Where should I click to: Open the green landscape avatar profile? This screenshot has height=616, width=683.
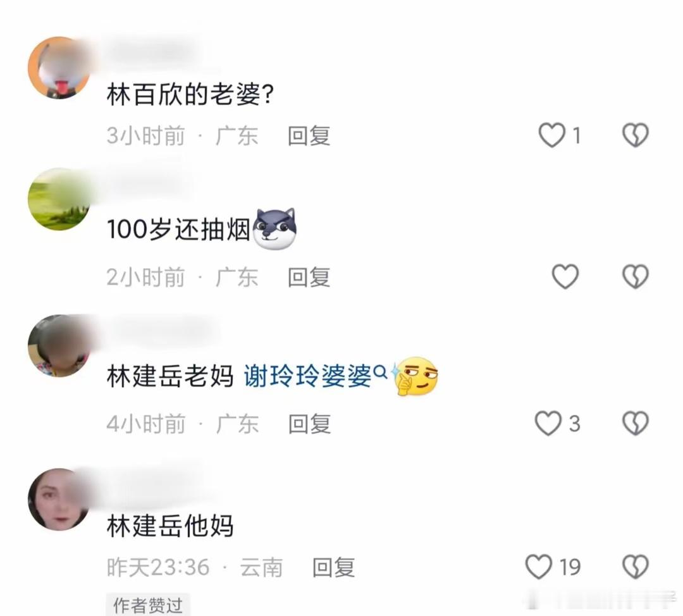tap(59, 199)
